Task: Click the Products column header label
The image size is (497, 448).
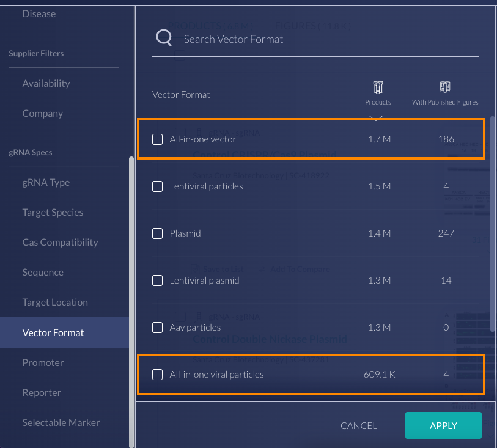Action: 378,102
